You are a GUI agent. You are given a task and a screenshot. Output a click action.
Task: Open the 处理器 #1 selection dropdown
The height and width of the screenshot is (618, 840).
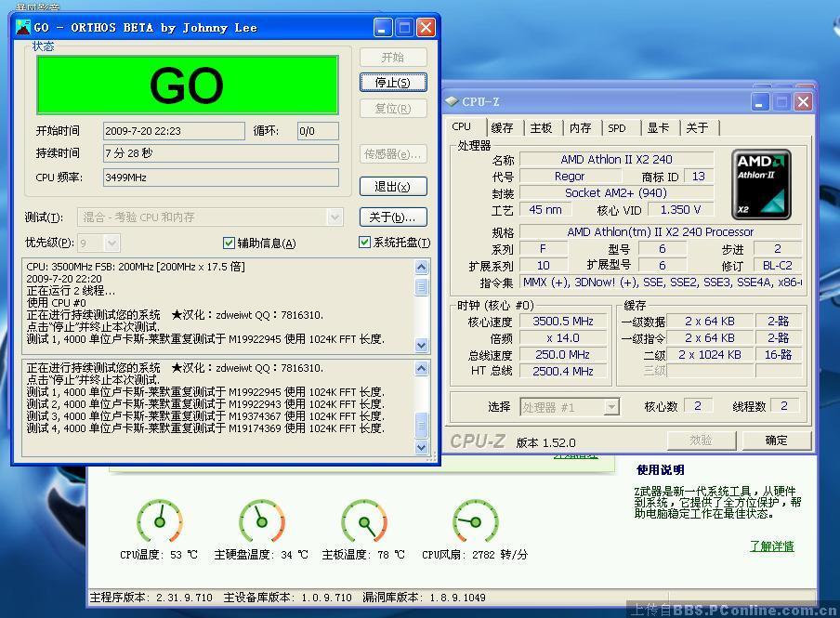[610, 407]
